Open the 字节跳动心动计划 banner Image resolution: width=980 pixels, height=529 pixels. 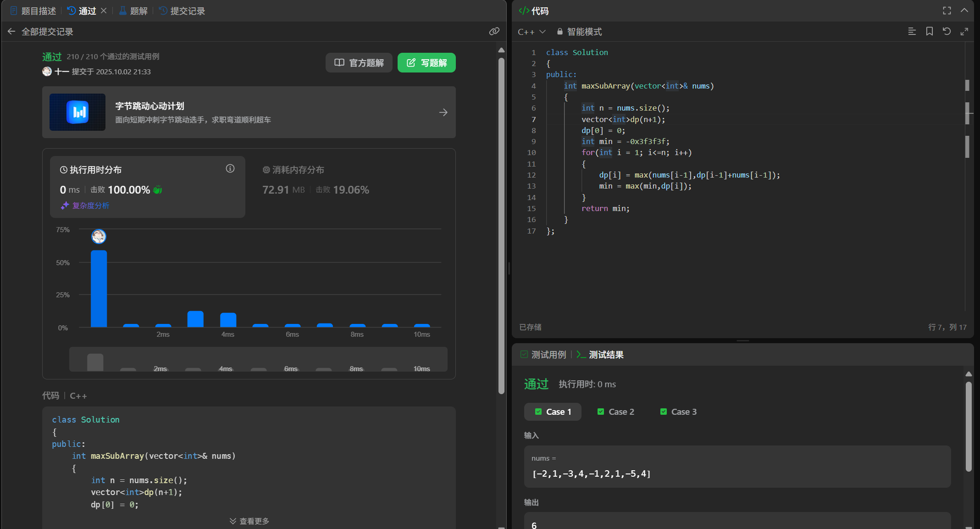coord(249,112)
